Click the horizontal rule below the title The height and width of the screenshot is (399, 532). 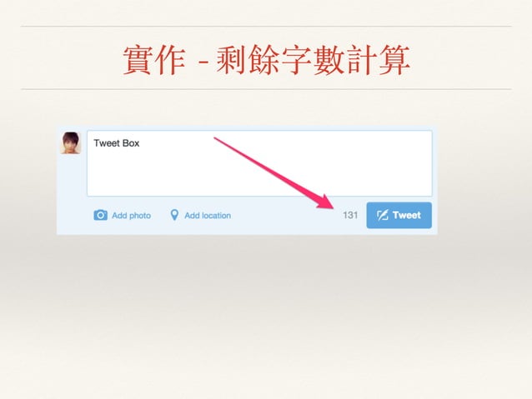266,89
